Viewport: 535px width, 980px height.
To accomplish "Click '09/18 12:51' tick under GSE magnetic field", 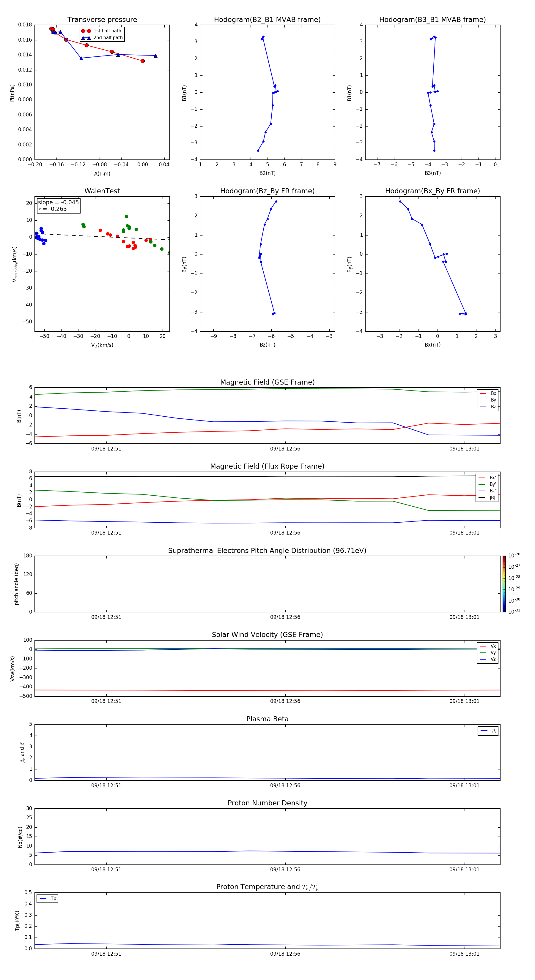I will coord(106,449).
